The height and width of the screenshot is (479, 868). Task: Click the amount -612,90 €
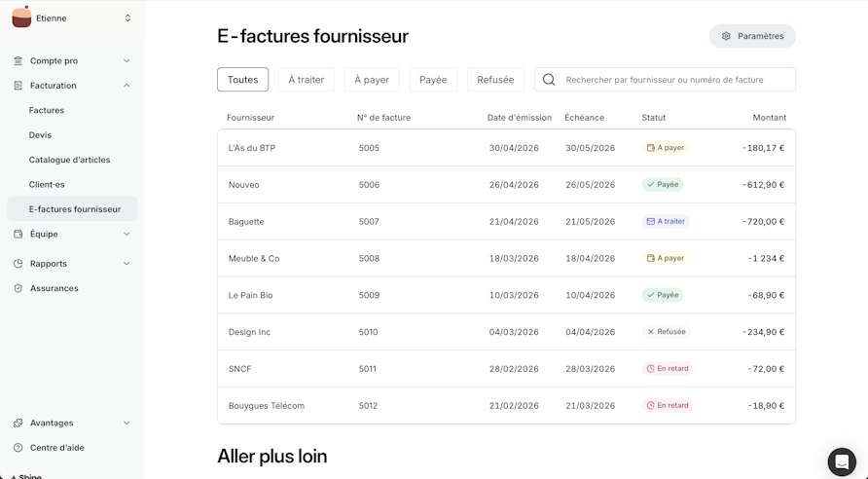coord(763,185)
